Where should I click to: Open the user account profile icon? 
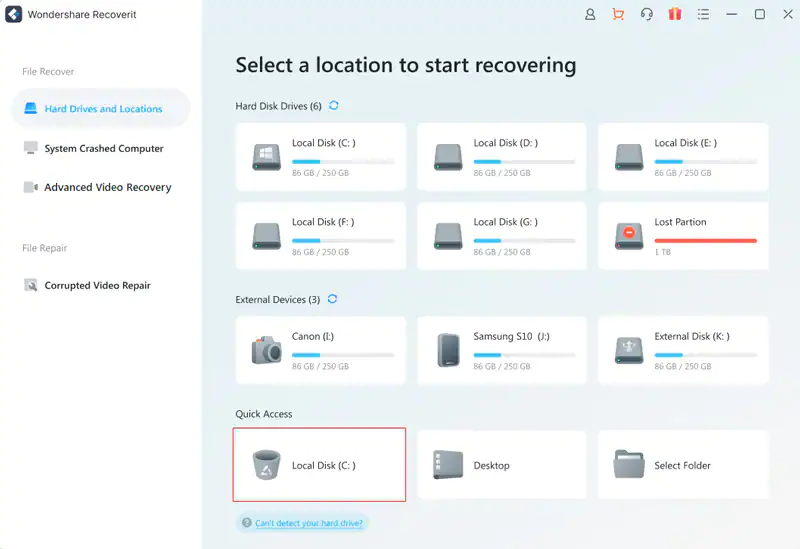point(590,14)
